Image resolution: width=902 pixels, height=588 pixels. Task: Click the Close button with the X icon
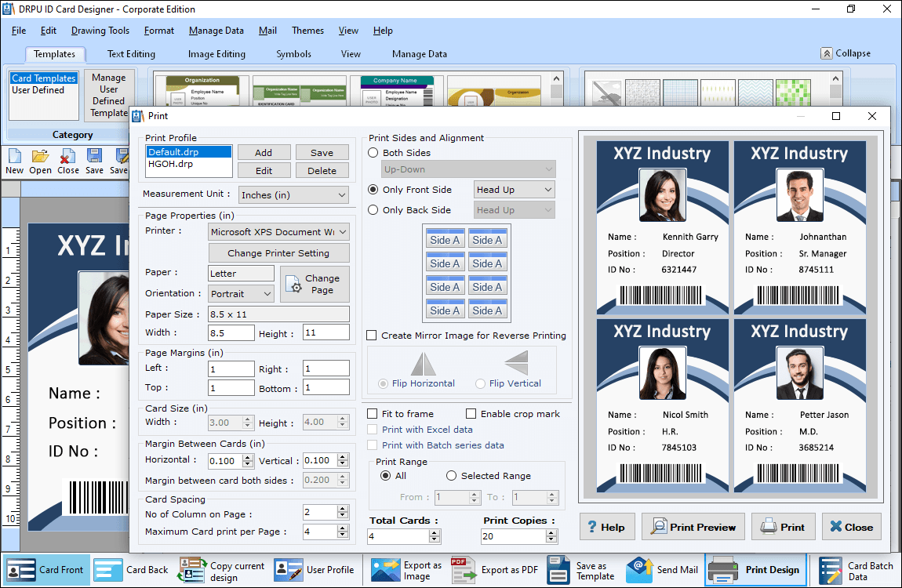(x=851, y=527)
